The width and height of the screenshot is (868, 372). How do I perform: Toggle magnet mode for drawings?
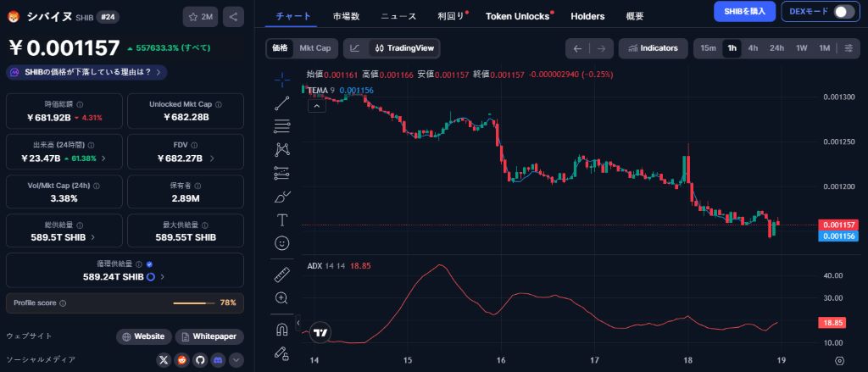click(282, 330)
